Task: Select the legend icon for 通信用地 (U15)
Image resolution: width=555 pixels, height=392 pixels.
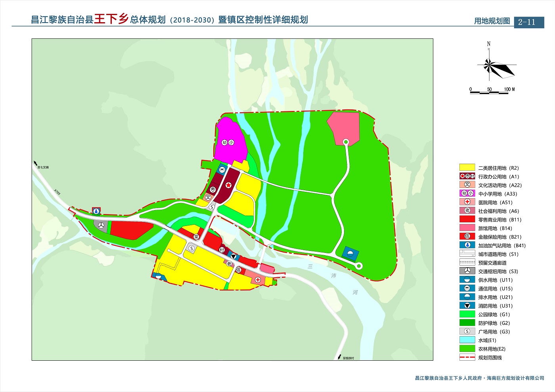Action: click(x=467, y=288)
